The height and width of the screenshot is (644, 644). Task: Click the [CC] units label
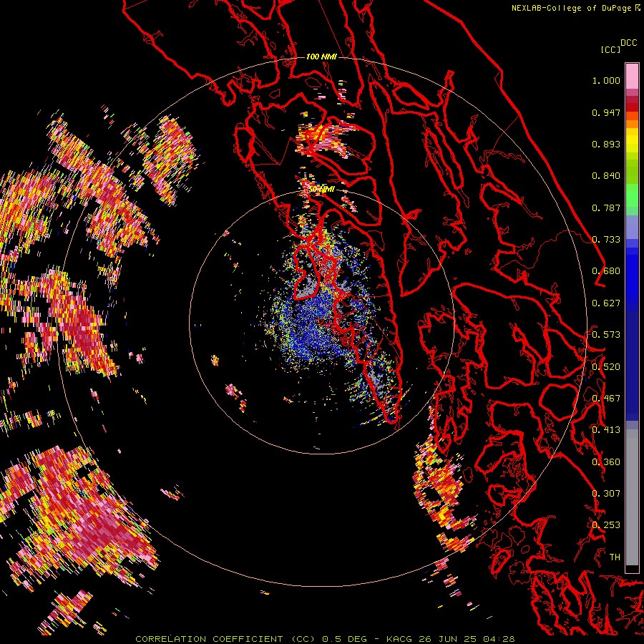point(611,49)
